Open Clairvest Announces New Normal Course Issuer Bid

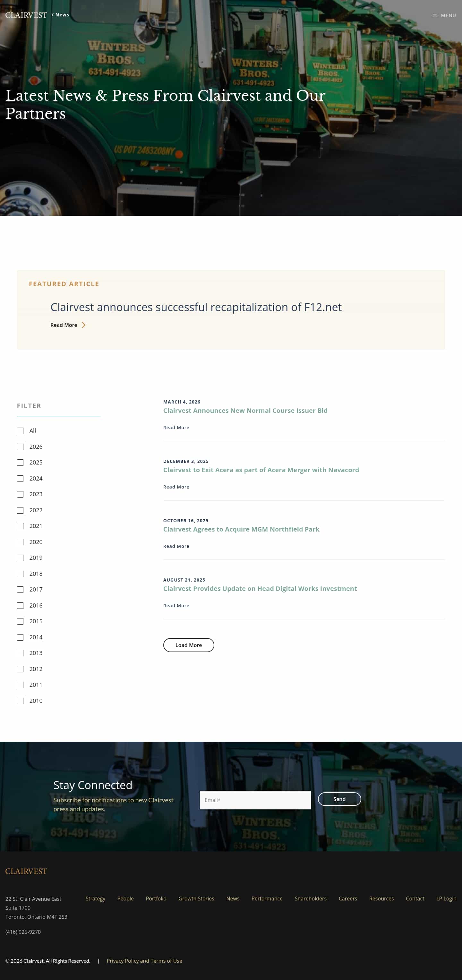245,411
